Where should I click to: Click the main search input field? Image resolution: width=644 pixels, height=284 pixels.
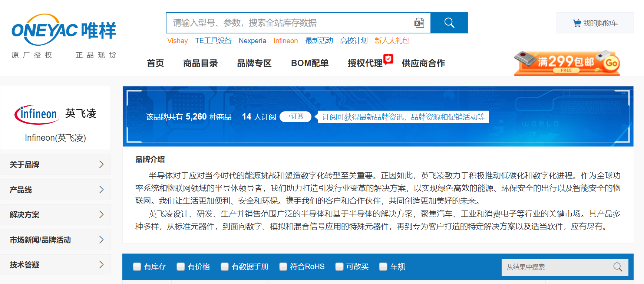point(289,23)
